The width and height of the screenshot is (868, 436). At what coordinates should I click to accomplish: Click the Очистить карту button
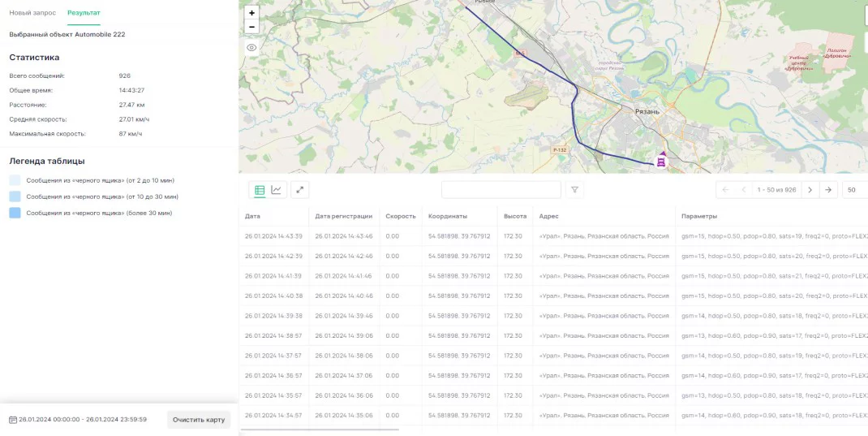199,420
